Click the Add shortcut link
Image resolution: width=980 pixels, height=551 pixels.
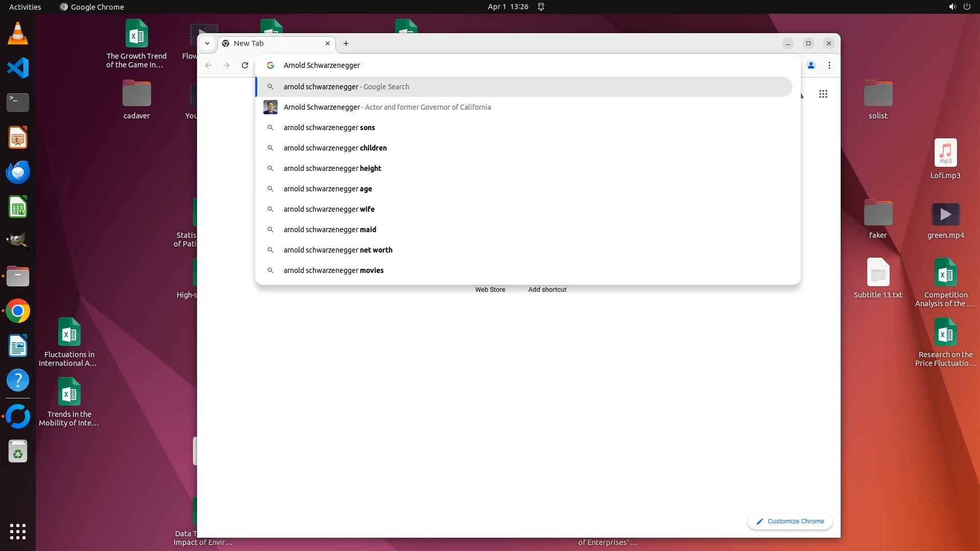coord(547,289)
